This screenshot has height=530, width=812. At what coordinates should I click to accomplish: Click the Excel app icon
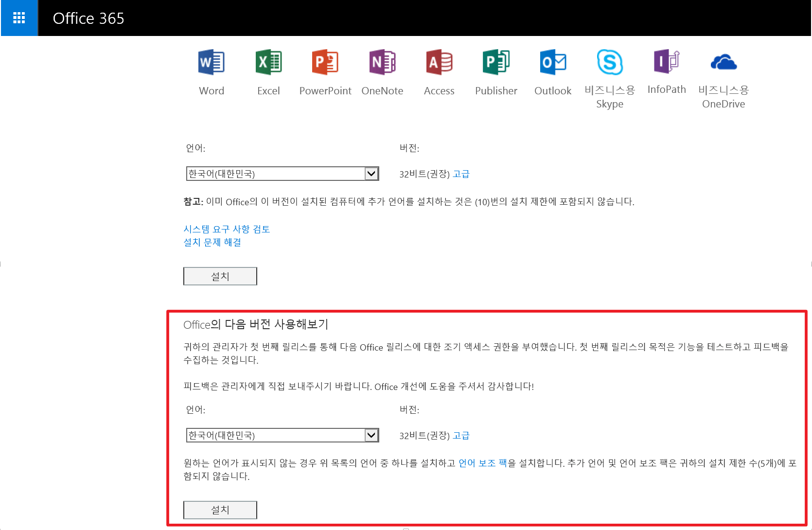[x=268, y=62]
